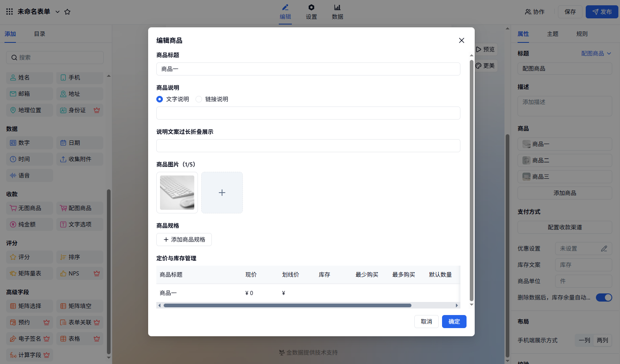The image size is (620, 364).
Task: Open the 数据 chart icon tab
Action: (x=338, y=12)
